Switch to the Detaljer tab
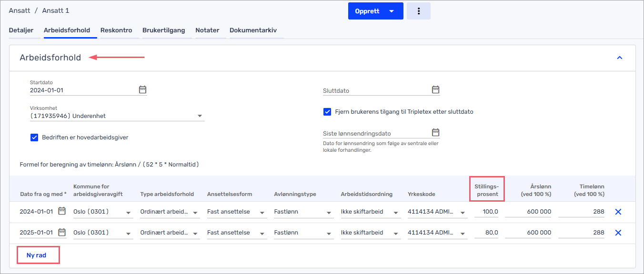 pyautogui.click(x=21, y=30)
